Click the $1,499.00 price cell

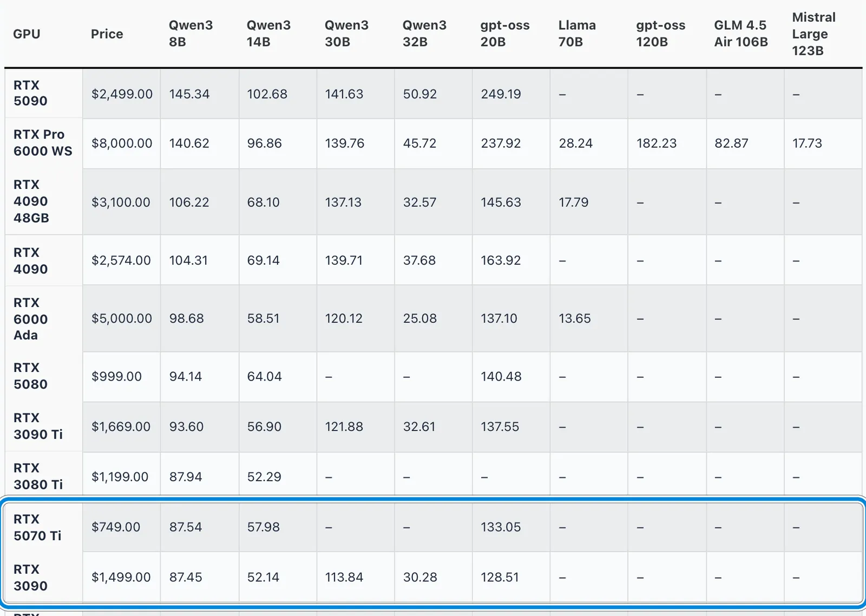click(121, 577)
